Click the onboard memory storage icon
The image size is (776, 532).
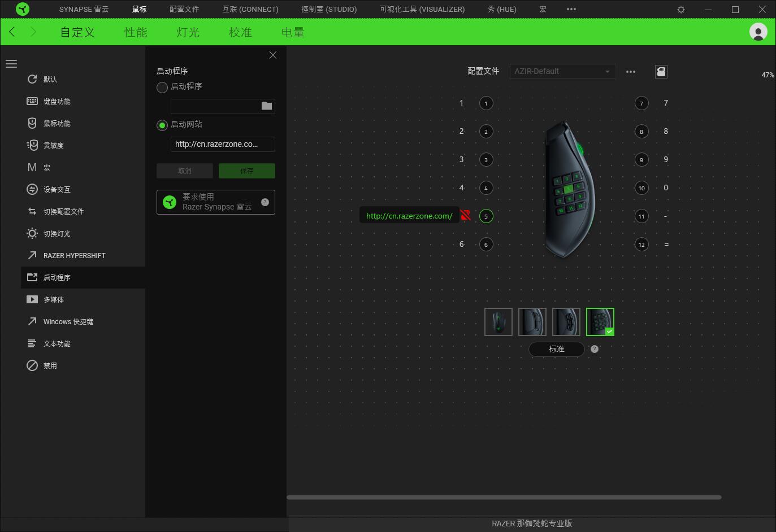661,72
